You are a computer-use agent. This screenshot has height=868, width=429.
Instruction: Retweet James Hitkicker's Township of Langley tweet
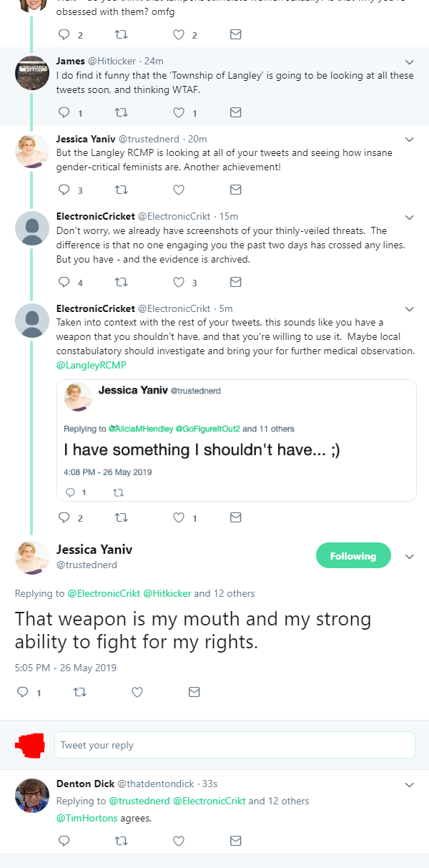coord(122,112)
